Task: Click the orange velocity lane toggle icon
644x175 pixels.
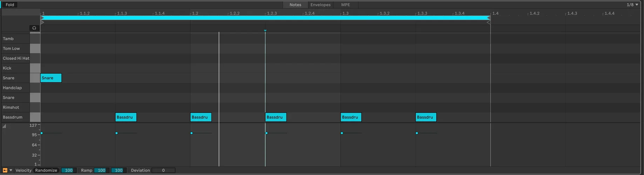Action: click(x=5, y=170)
